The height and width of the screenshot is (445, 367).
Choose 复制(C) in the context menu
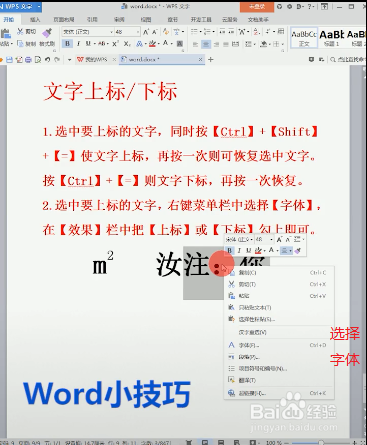278,273
